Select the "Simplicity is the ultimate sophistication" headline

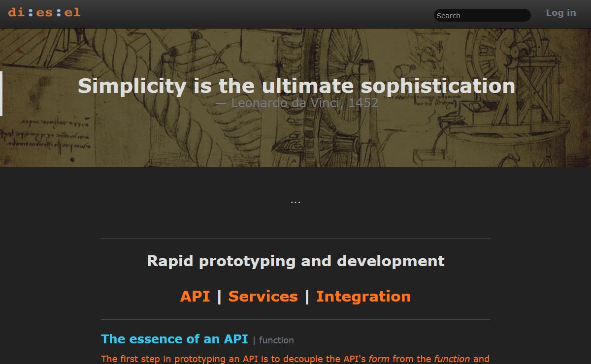coord(296,86)
